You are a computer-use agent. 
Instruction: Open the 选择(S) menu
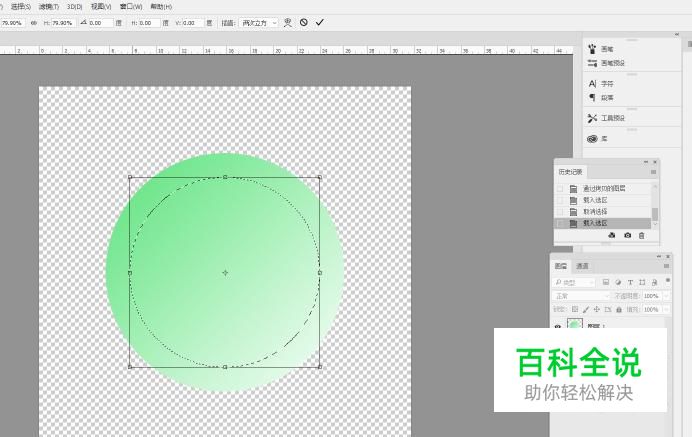pos(21,7)
